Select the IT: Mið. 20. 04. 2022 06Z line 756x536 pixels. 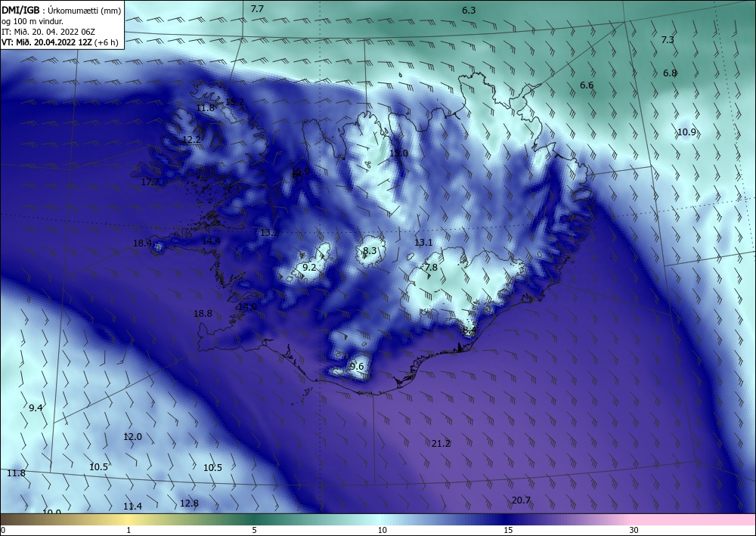(x=48, y=32)
